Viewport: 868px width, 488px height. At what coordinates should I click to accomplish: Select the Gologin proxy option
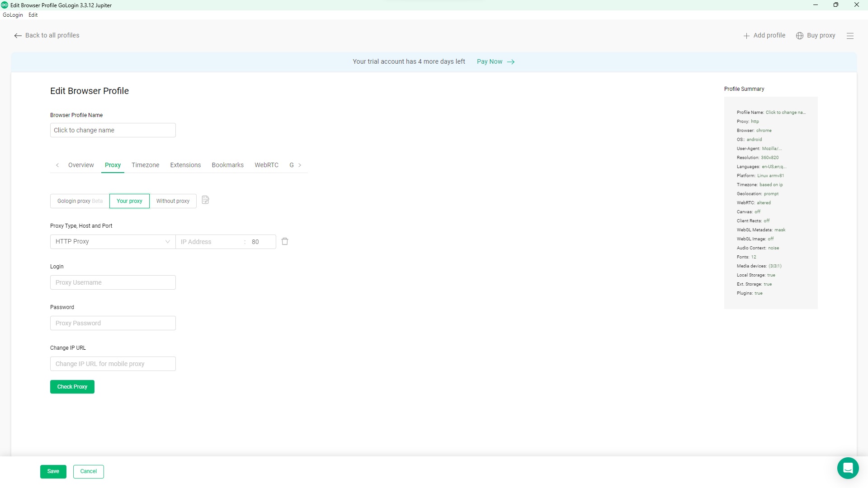[80, 201]
